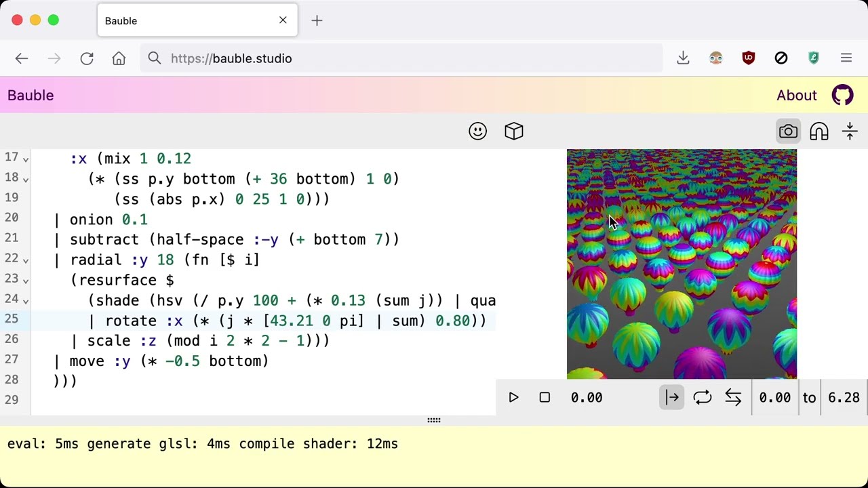Click the green shield extension icon
This screenshot has width=868, height=488.
814,59
